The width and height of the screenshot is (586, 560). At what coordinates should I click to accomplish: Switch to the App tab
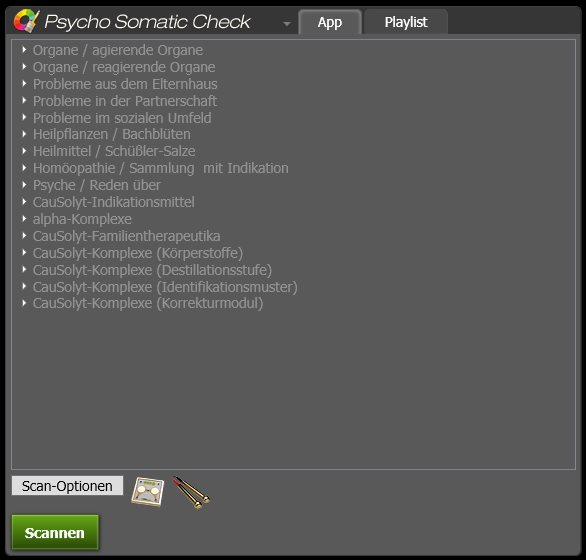[x=330, y=22]
